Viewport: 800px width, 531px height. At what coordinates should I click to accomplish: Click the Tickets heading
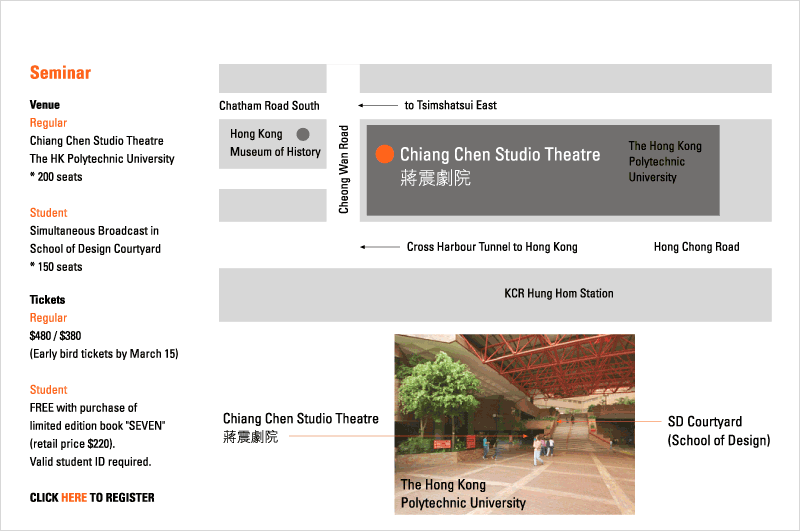coord(47,300)
